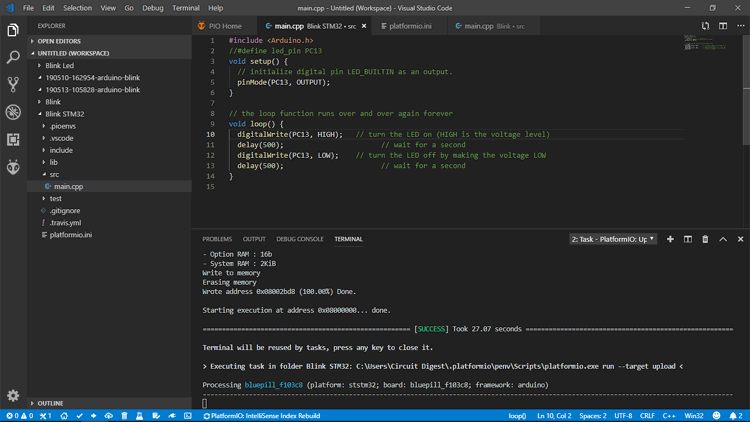Open the Manage gear menu
750x422 pixels.
[13, 395]
